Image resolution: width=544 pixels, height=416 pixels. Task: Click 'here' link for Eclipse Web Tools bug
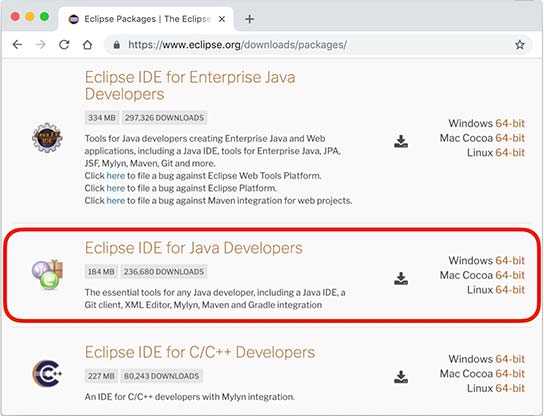click(116, 176)
